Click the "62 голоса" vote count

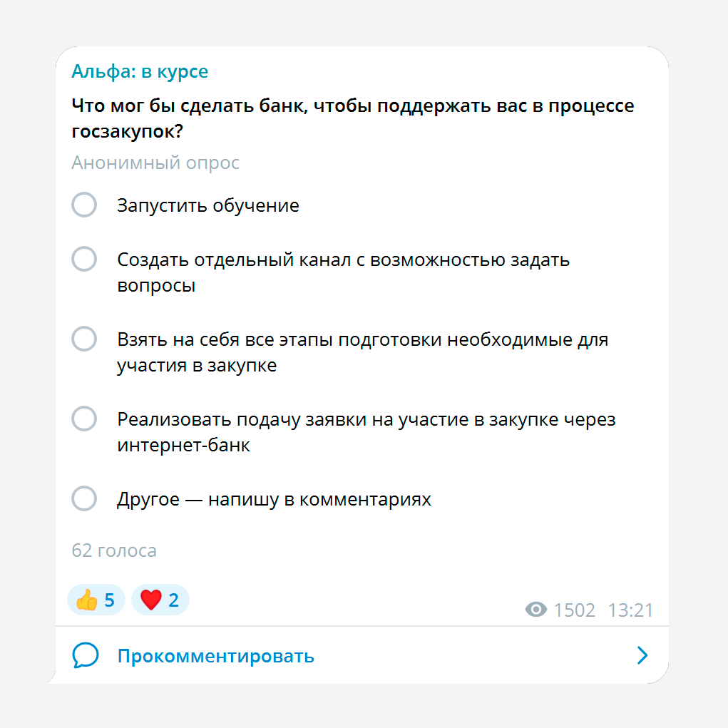pyautogui.click(x=114, y=550)
